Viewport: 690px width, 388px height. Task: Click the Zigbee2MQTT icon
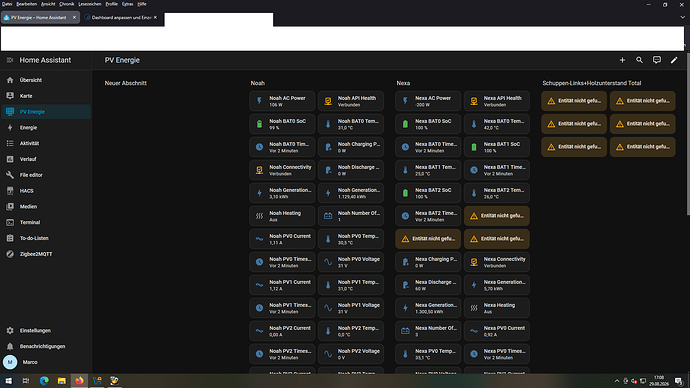pos(10,254)
